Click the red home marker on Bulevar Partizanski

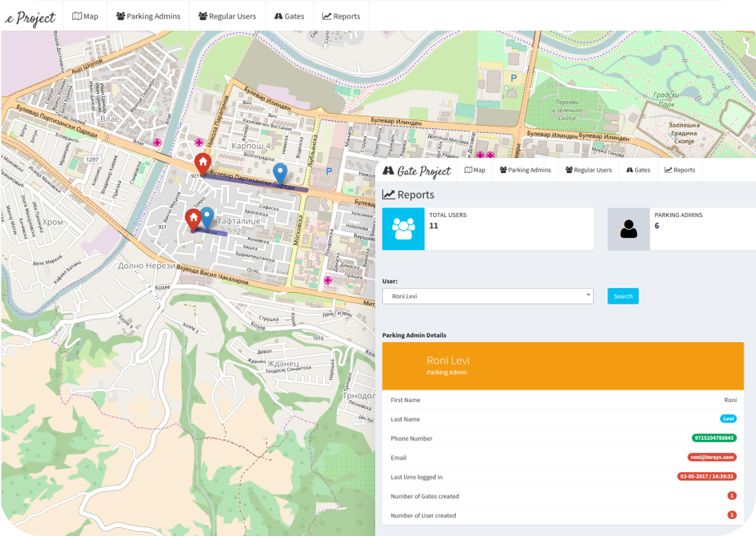[202, 164]
